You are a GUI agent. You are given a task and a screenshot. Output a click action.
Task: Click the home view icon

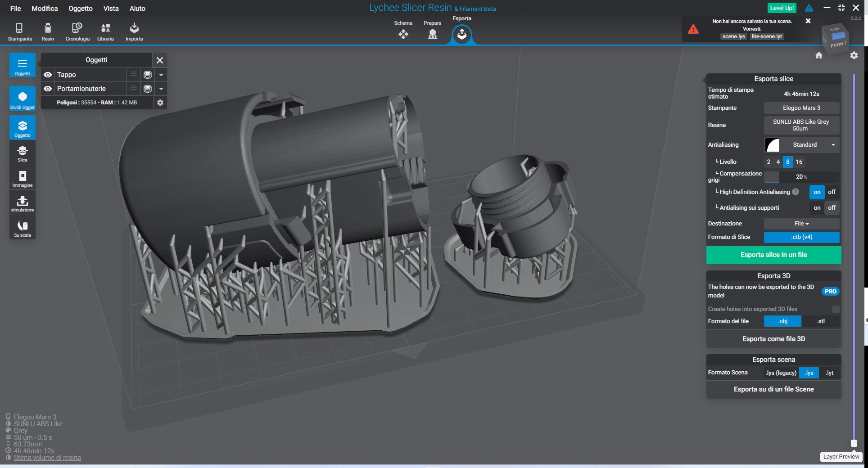pyautogui.click(x=818, y=55)
